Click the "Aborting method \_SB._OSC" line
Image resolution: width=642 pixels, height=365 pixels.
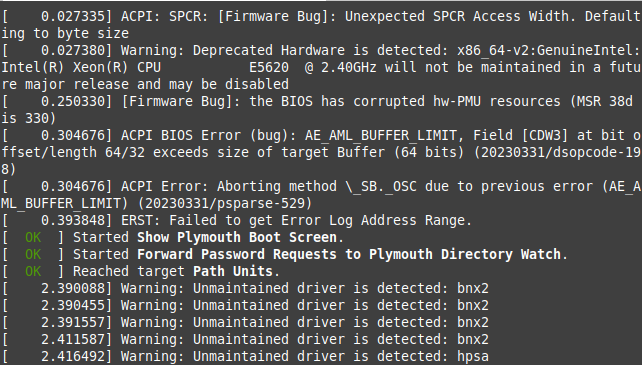click(321, 195)
